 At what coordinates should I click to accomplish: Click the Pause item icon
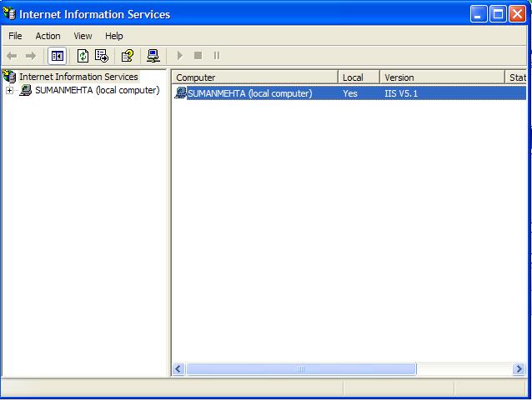pyautogui.click(x=217, y=55)
